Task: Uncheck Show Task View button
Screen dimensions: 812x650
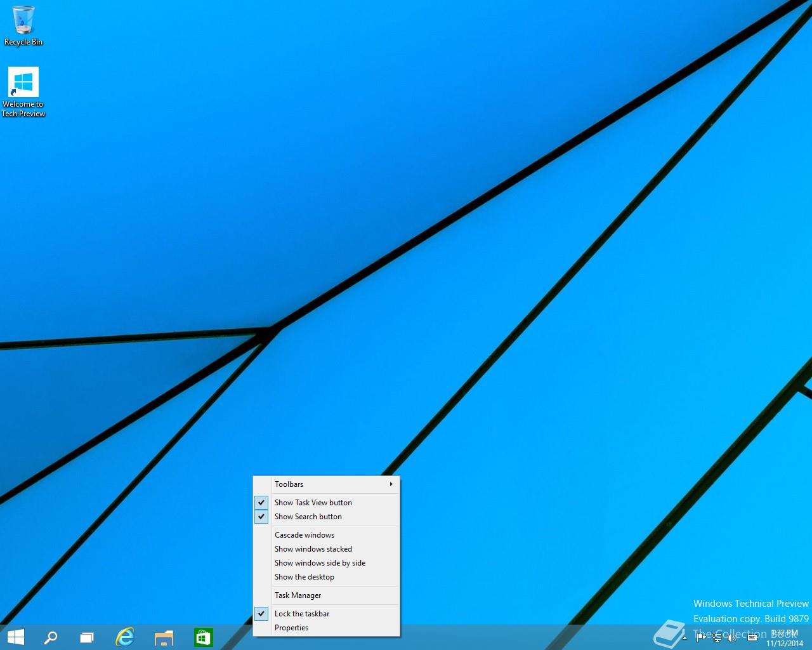Action: [x=327, y=503]
